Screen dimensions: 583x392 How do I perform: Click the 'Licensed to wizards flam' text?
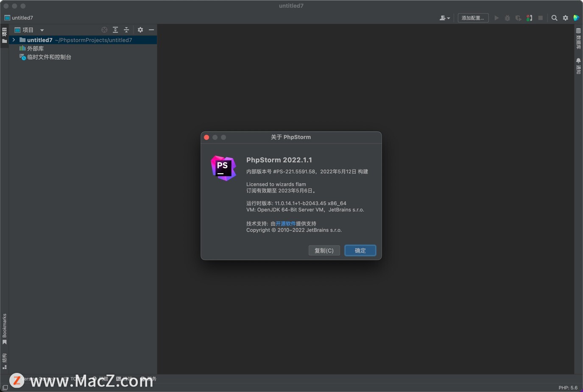coord(276,184)
